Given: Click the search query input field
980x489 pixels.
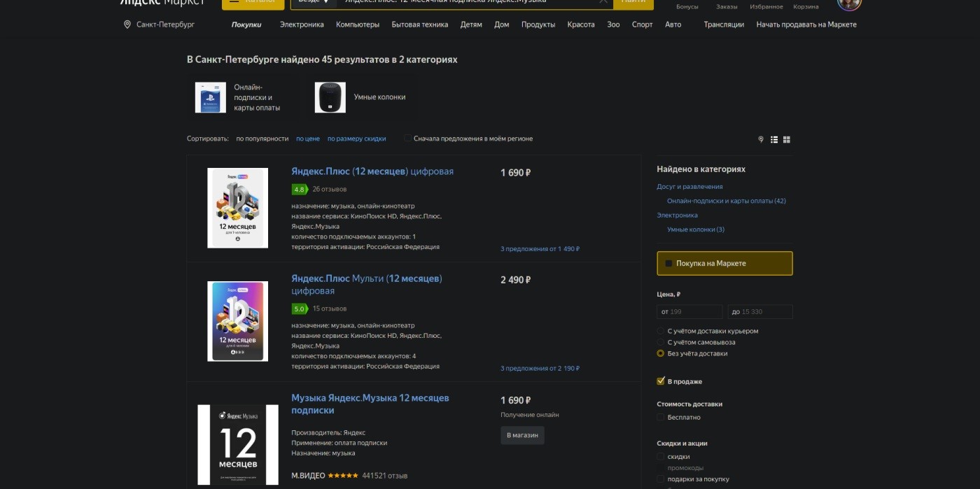Looking at the screenshot, I should (465, 2).
